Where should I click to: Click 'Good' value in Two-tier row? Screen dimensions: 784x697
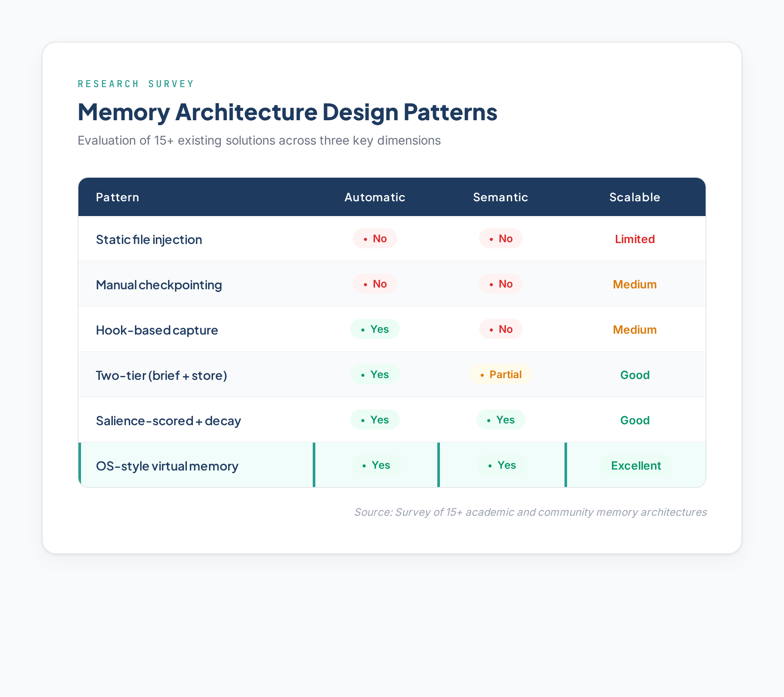(x=635, y=375)
